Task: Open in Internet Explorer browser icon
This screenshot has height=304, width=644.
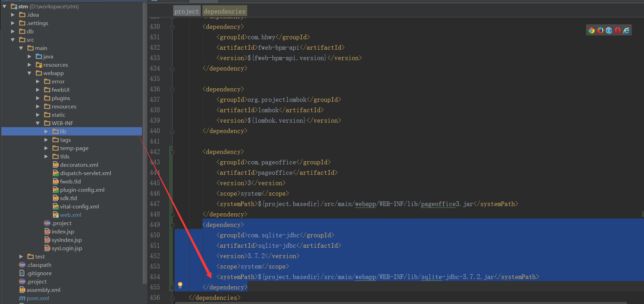Action: (626, 31)
